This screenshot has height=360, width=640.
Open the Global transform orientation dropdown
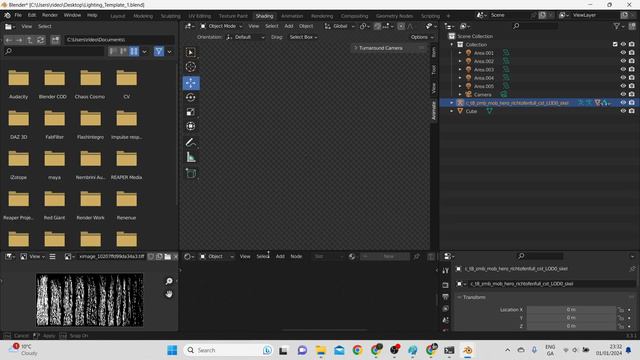[340, 26]
